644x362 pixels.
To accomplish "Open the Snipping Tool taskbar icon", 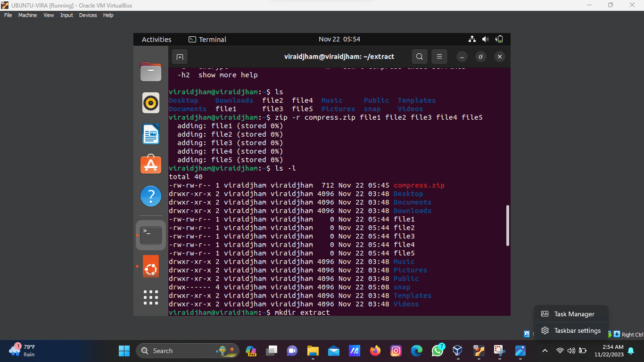I will [x=499, y=351].
